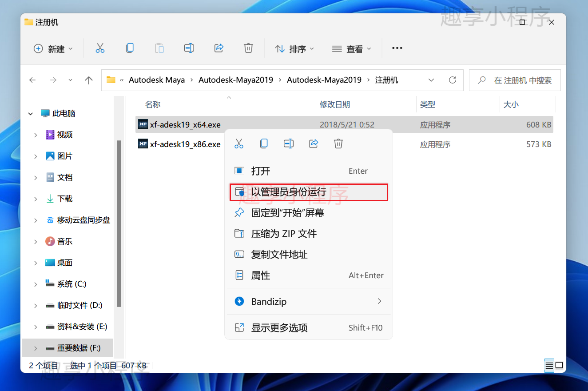The image size is (588, 391).
Task: Open recent locations dropdown arrow
Action: (71, 80)
